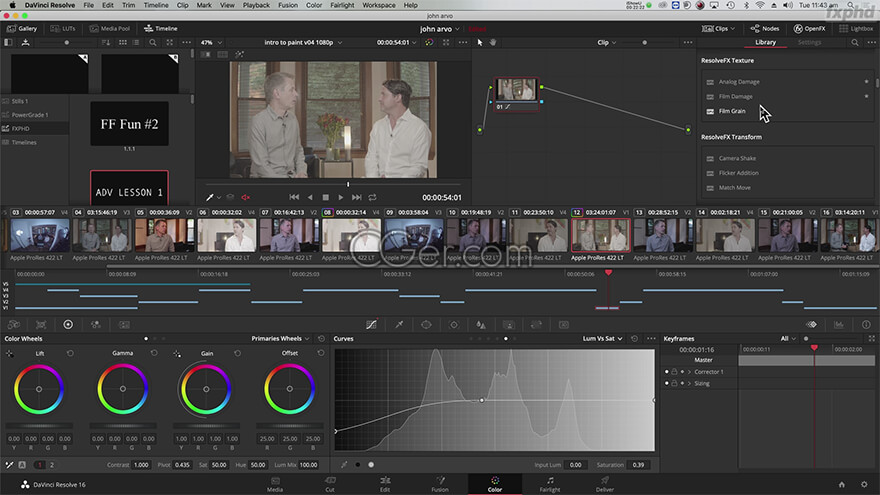Image resolution: width=880 pixels, height=495 pixels.
Task: Unmute the viewer audio icon
Action: pos(246,198)
